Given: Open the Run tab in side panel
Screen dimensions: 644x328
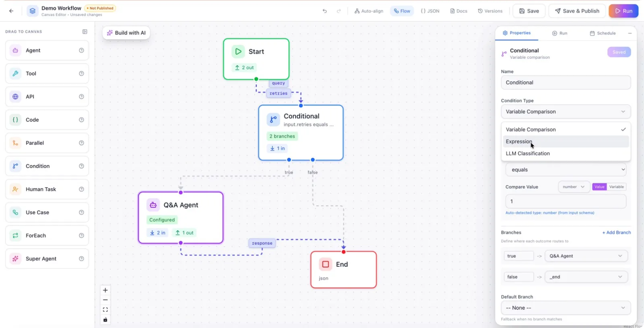Looking at the screenshot, I should coord(559,33).
